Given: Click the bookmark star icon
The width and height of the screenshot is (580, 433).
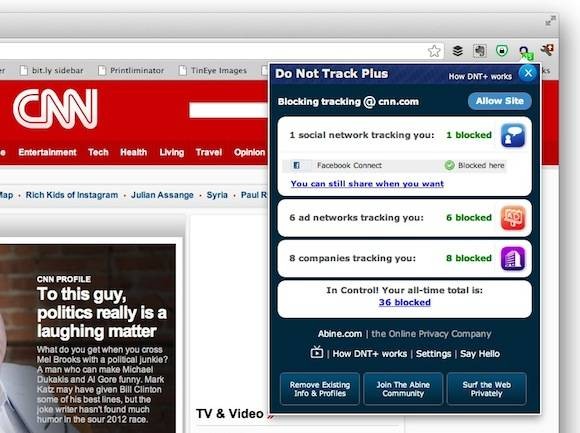Looking at the screenshot, I should coord(434,51).
